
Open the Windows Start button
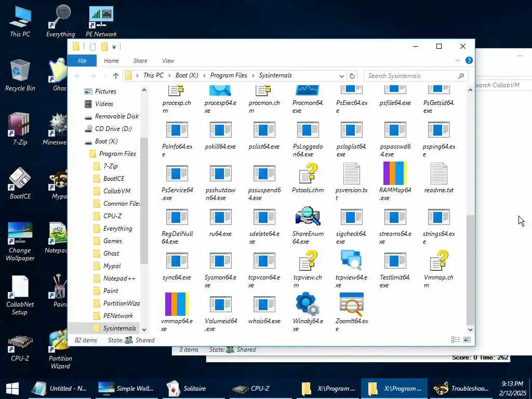pyautogui.click(x=12, y=389)
